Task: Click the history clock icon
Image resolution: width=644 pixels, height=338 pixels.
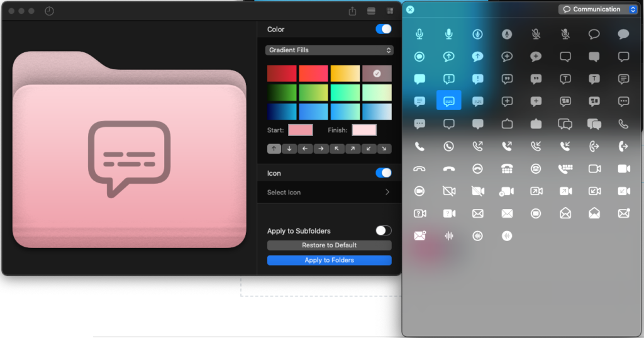Action: click(x=50, y=11)
